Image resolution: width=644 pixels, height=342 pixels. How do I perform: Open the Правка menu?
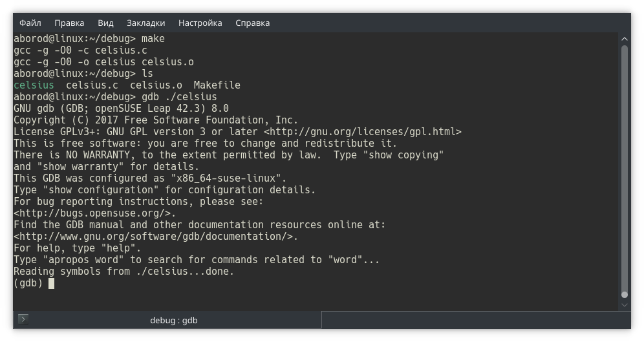(69, 23)
